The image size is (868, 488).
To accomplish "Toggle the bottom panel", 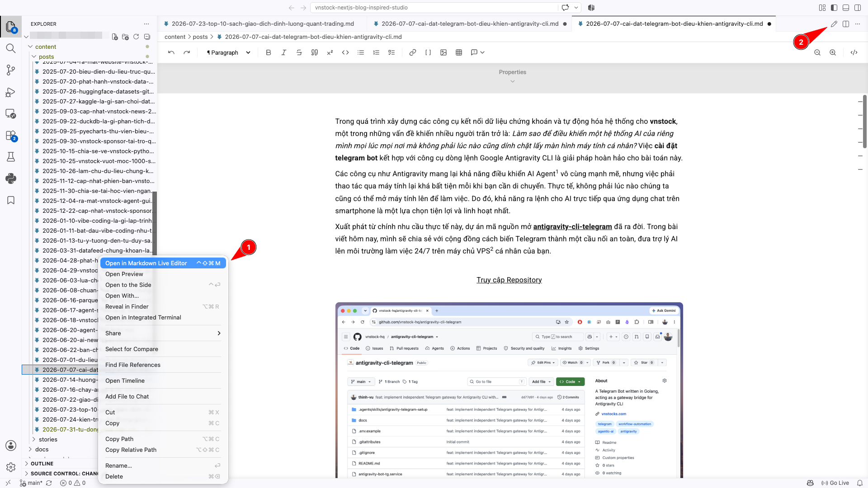I will click(846, 8).
